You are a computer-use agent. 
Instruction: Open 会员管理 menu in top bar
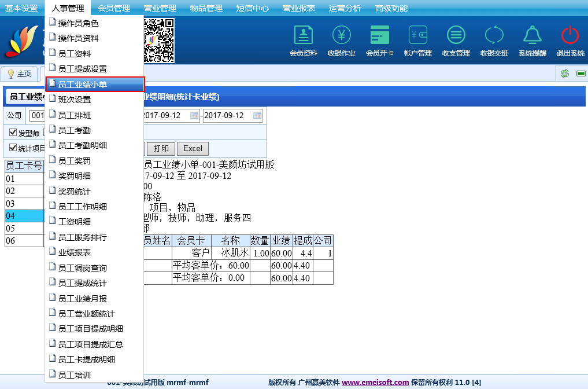(114, 8)
